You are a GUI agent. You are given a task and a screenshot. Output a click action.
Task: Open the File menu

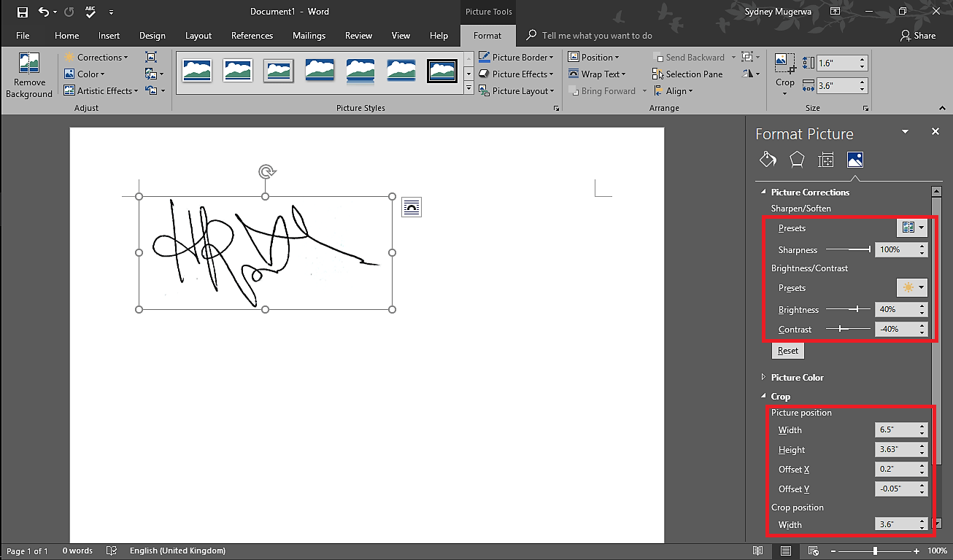point(23,36)
